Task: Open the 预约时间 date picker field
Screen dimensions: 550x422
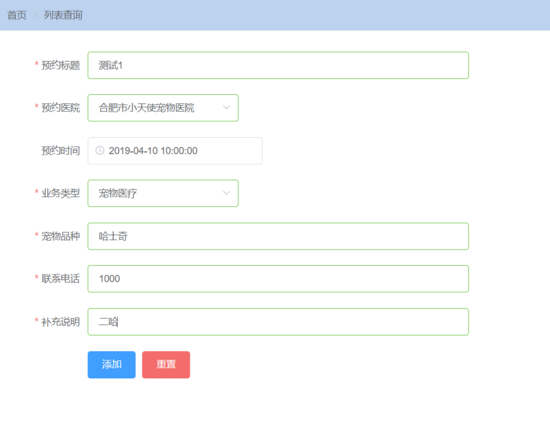Action: [175, 150]
